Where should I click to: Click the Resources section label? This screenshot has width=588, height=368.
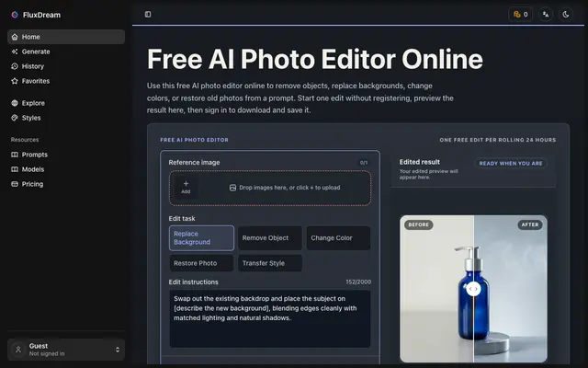(25, 140)
